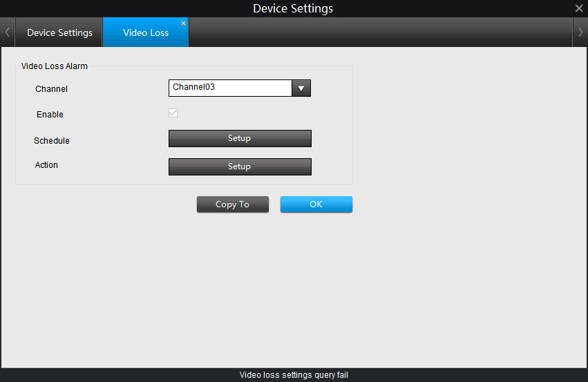The height and width of the screenshot is (382, 588).
Task: Click the 'Device Settings' window title
Action: (293, 8)
